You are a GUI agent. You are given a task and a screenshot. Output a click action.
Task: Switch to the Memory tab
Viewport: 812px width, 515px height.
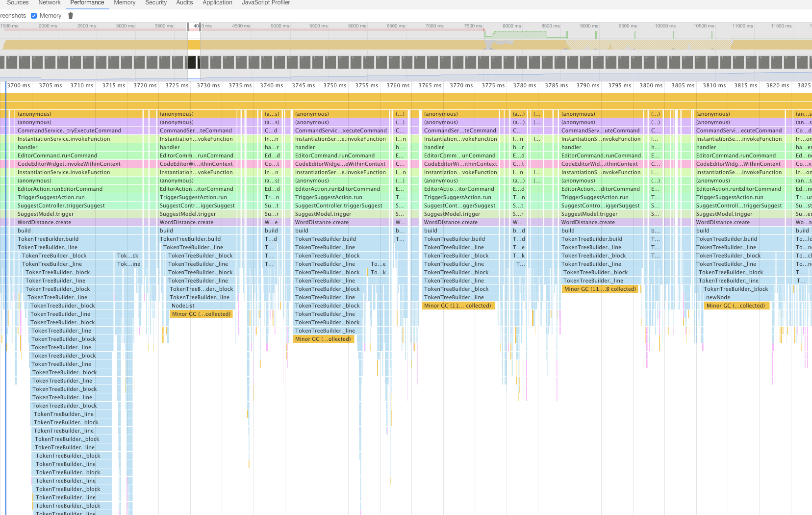click(124, 3)
